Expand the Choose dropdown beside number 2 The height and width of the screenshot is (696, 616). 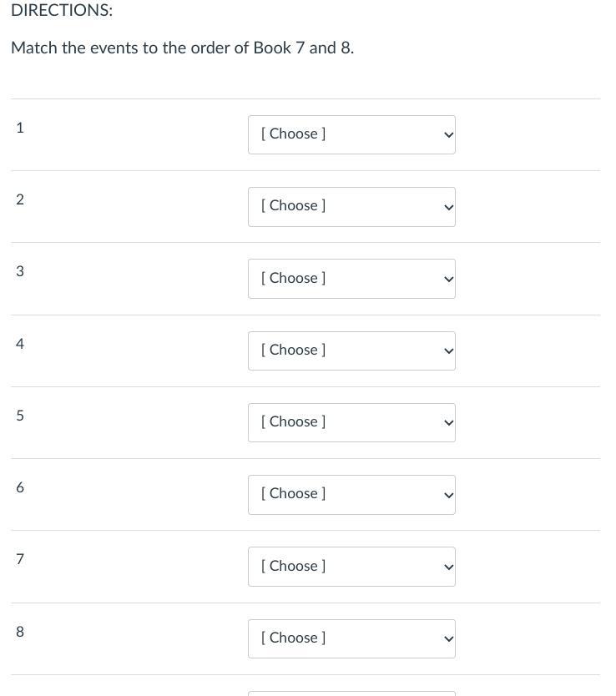[351, 206]
